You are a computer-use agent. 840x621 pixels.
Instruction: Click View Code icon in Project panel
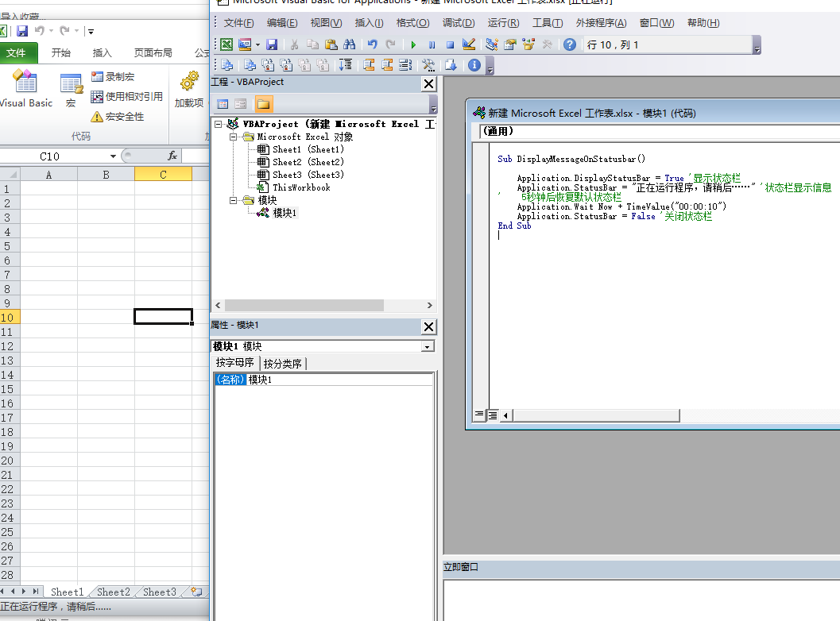[223, 104]
